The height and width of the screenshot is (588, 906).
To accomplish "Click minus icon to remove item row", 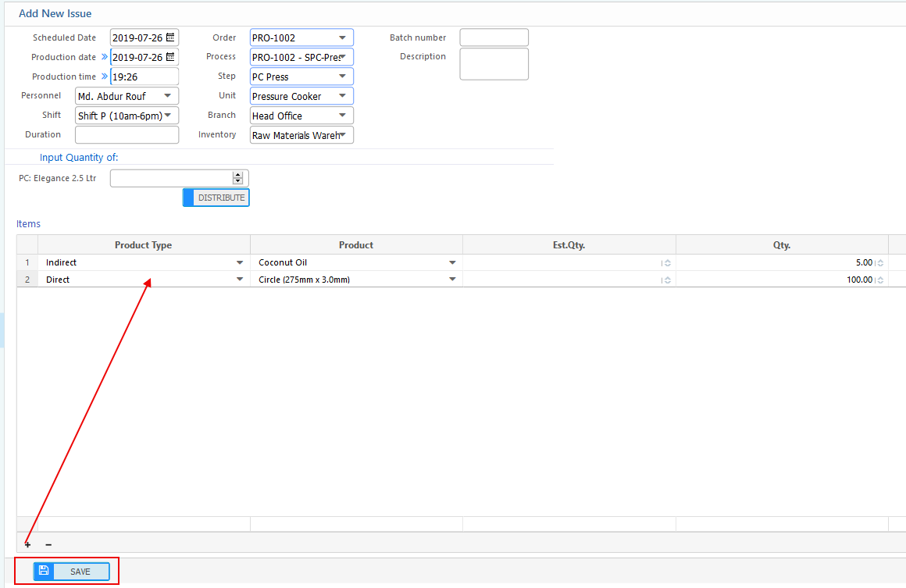I will pyautogui.click(x=48, y=544).
